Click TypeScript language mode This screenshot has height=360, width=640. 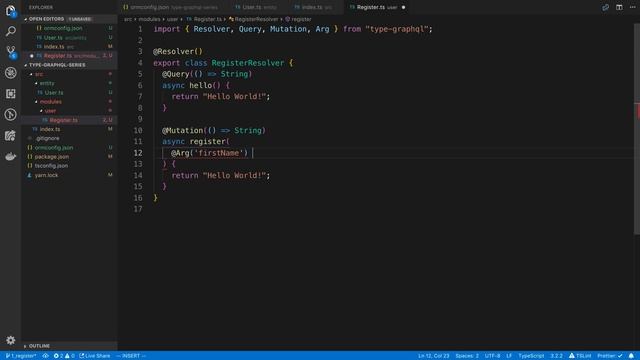[531, 356]
